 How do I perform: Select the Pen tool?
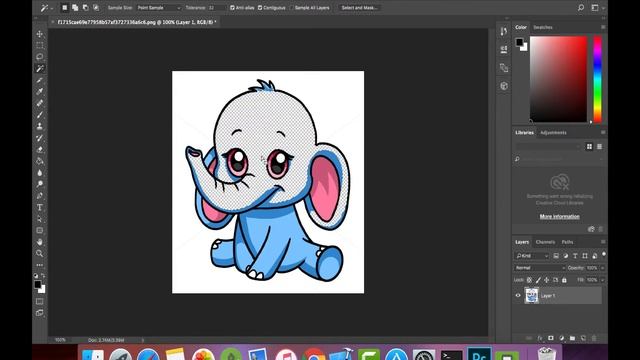tap(40, 196)
